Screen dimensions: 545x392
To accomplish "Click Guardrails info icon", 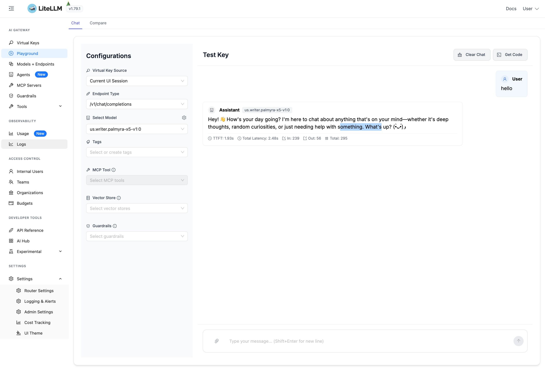I will 115,226.
